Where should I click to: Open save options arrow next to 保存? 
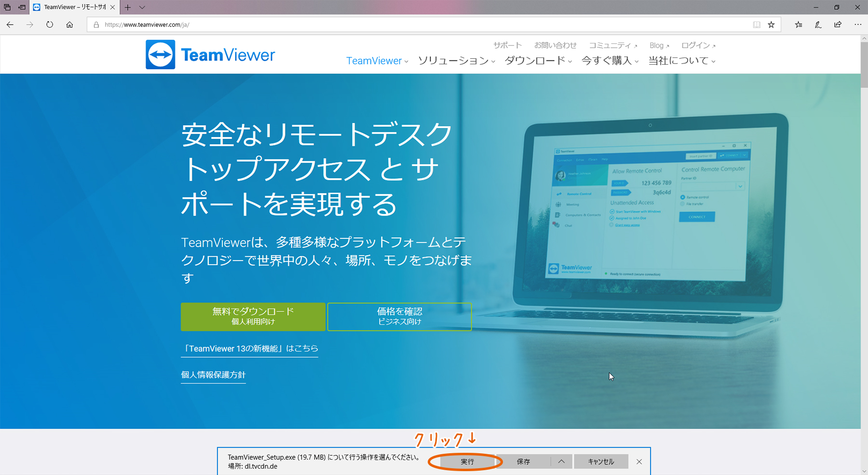(x=561, y=461)
